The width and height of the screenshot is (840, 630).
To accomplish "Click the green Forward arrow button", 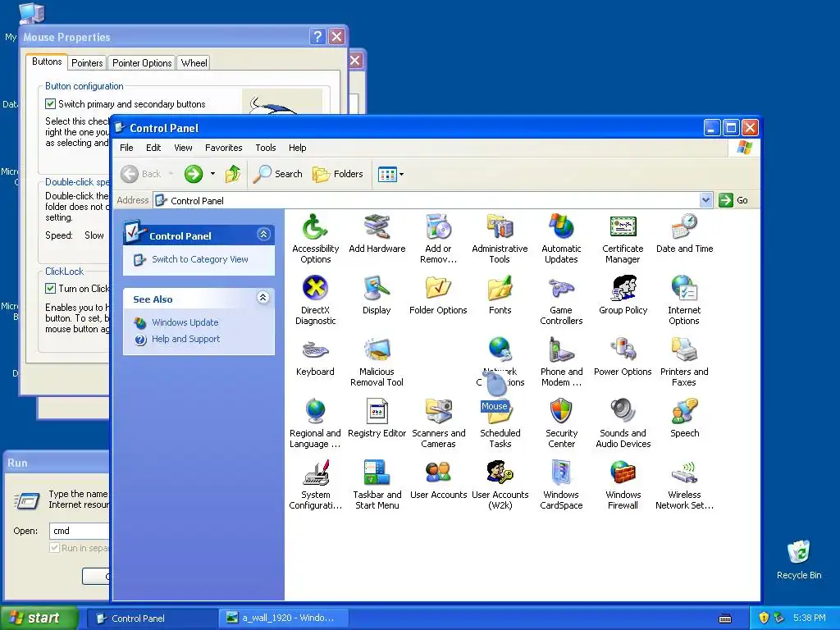I will click(x=194, y=174).
